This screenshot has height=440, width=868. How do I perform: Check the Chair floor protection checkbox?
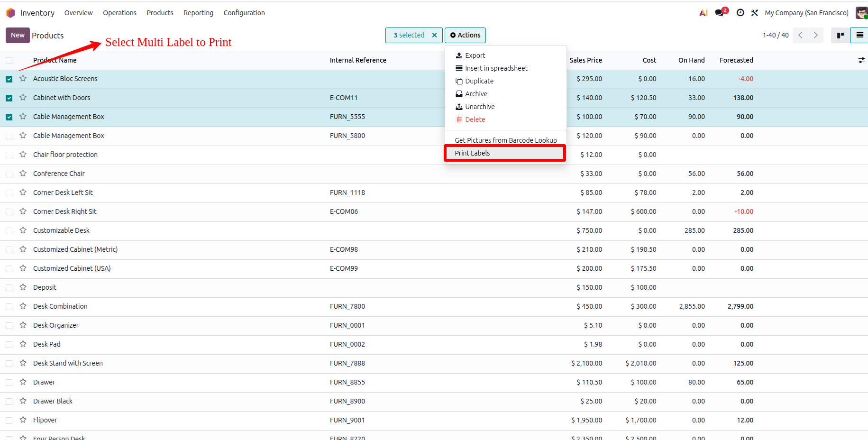click(x=9, y=155)
